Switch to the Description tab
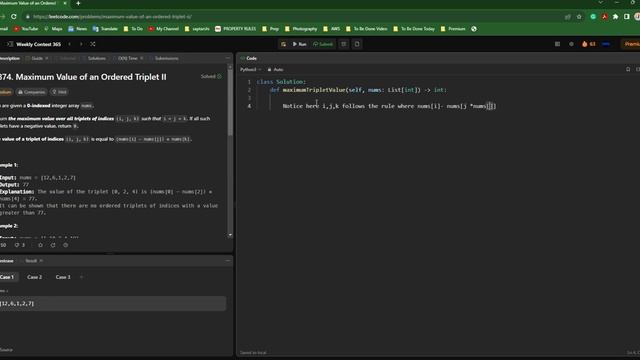The width and height of the screenshot is (640, 360). tap(10, 58)
